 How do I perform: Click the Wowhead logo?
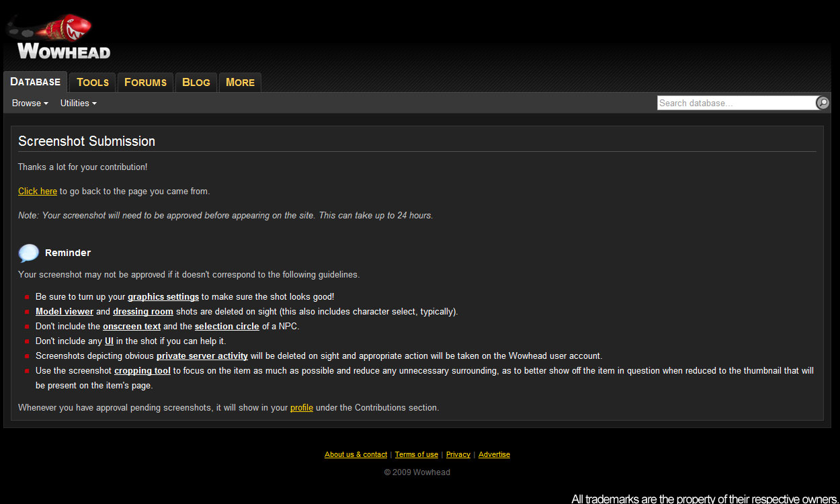[x=58, y=38]
